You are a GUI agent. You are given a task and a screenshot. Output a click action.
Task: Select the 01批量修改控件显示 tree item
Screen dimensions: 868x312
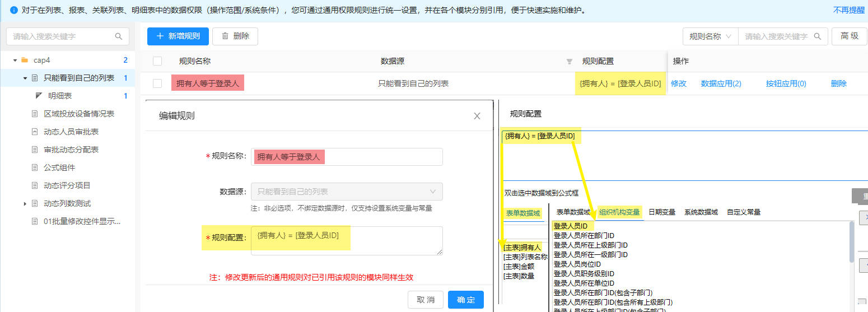pyautogui.click(x=82, y=221)
